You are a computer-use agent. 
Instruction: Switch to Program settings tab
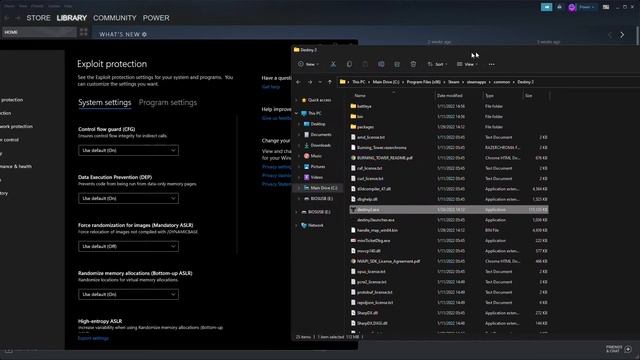(168, 102)
